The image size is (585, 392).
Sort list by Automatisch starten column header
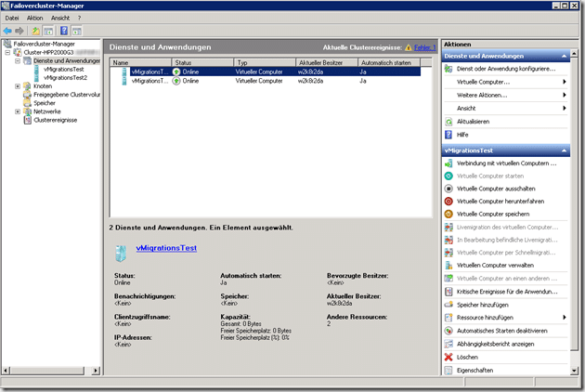[x=389, y=62]
